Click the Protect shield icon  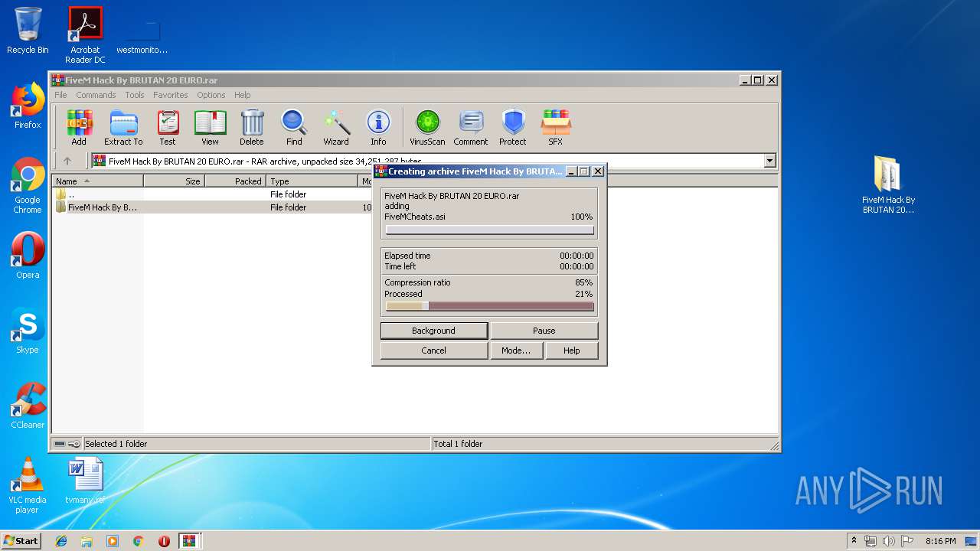(x=513, y=127)
